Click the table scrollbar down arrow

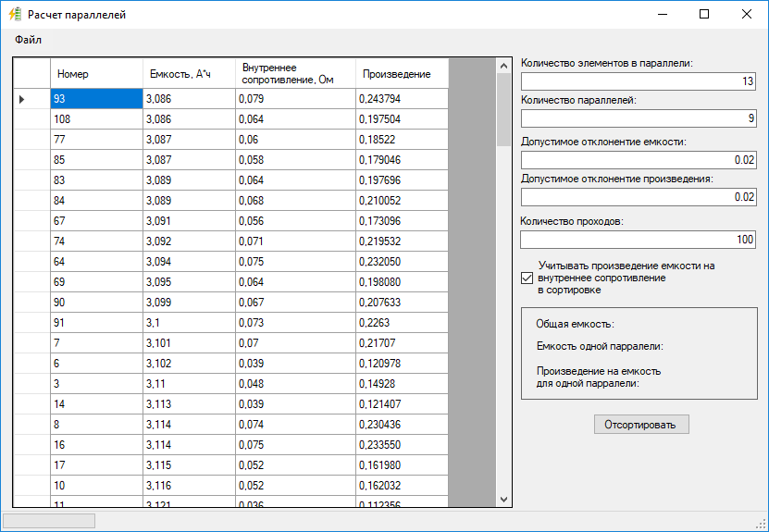click(x=503, y=499)
